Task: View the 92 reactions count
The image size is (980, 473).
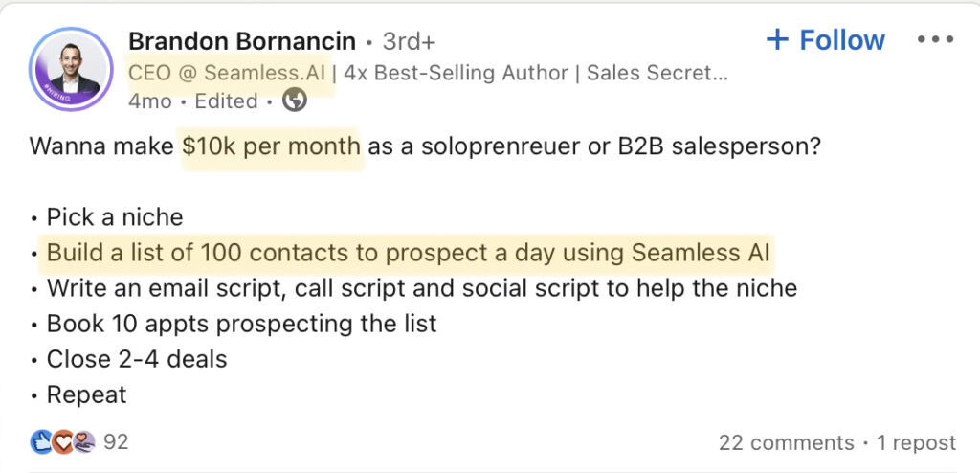Action: [116, 442]
